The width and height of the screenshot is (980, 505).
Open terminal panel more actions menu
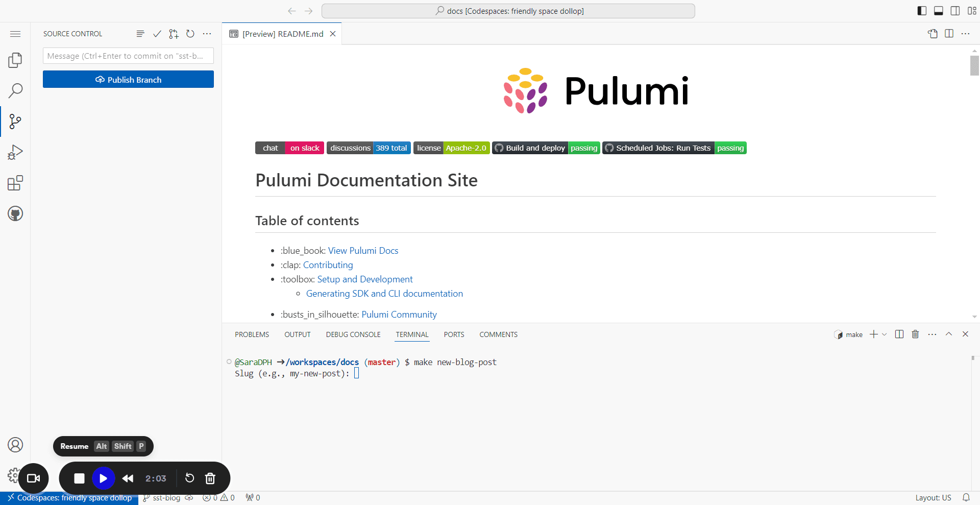pos(933,334)
